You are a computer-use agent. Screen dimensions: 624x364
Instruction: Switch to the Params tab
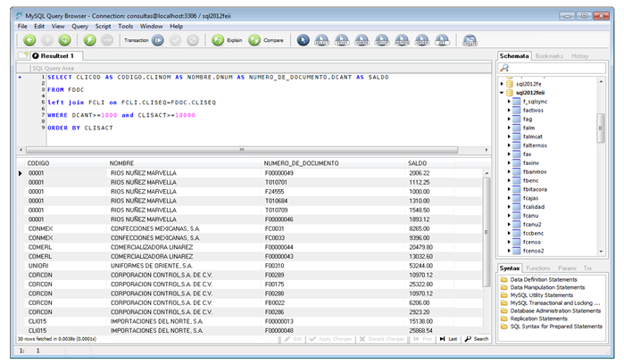567,269
